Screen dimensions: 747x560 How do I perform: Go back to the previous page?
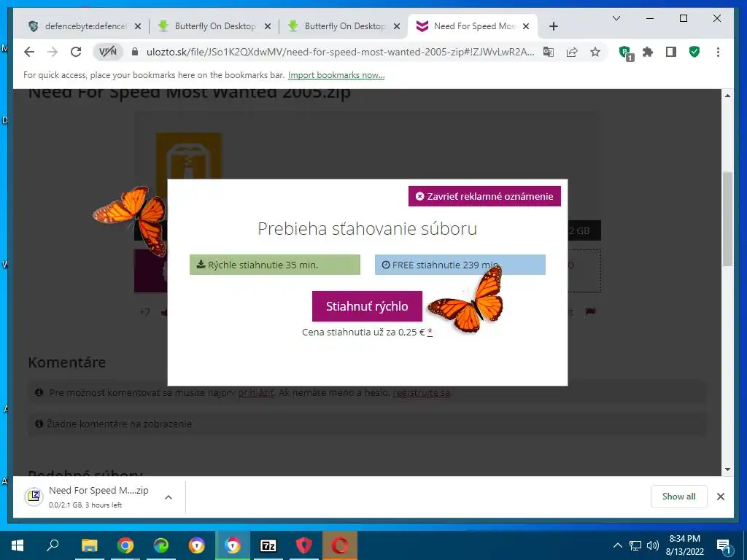29,52
